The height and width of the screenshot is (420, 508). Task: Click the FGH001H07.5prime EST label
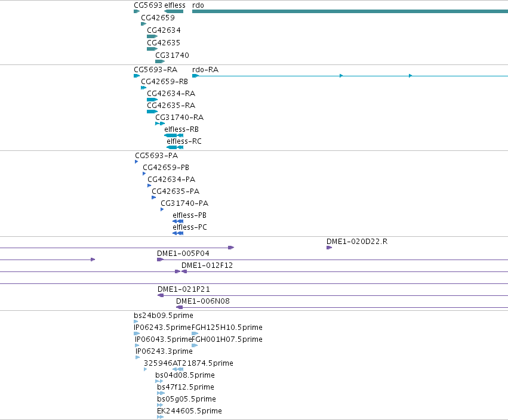tap(227, 339)
